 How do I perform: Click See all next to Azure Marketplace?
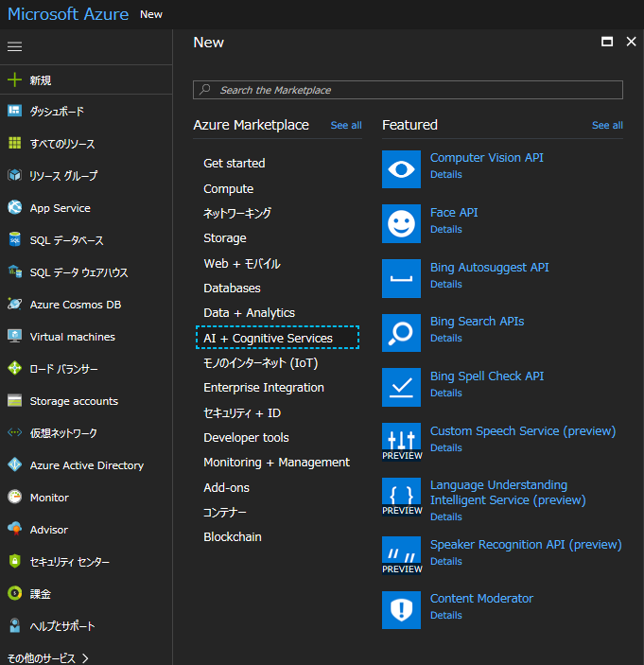(346, 125)
